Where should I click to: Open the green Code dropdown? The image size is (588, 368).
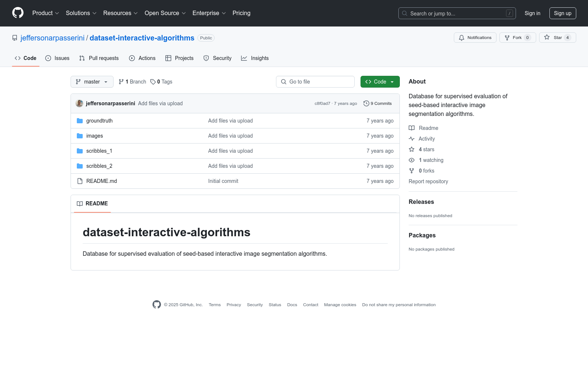[x=380, y=82]
